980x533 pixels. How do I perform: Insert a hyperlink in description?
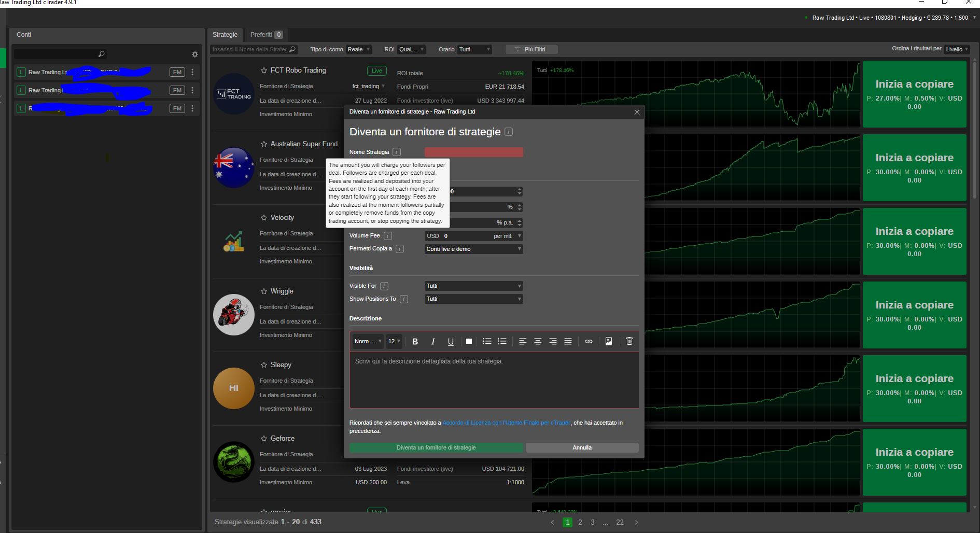tap(589, 341)
